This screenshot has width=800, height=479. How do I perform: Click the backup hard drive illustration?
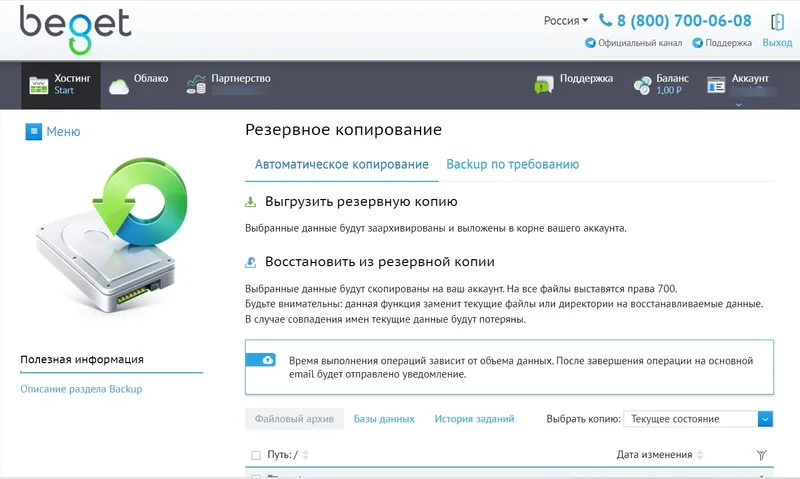pyautogui.click(x=112, y=235)
